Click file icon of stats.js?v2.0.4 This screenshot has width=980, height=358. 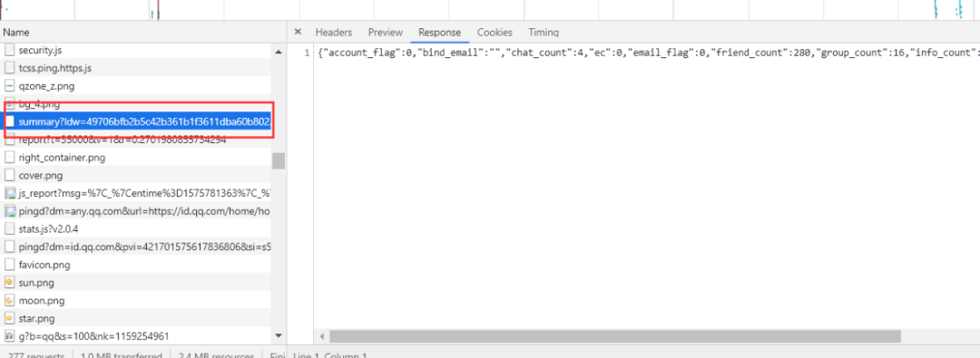coord(9,228)
